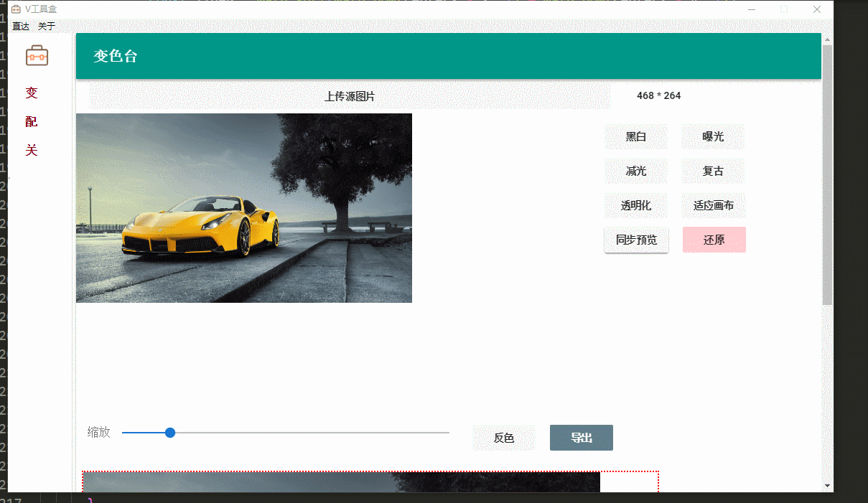Open the 直达 menu

point(21,26)
